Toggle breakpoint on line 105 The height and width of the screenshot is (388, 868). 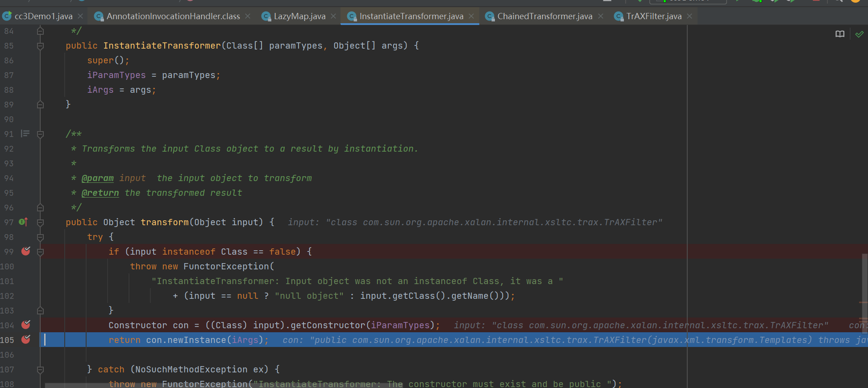coord(26,340)
